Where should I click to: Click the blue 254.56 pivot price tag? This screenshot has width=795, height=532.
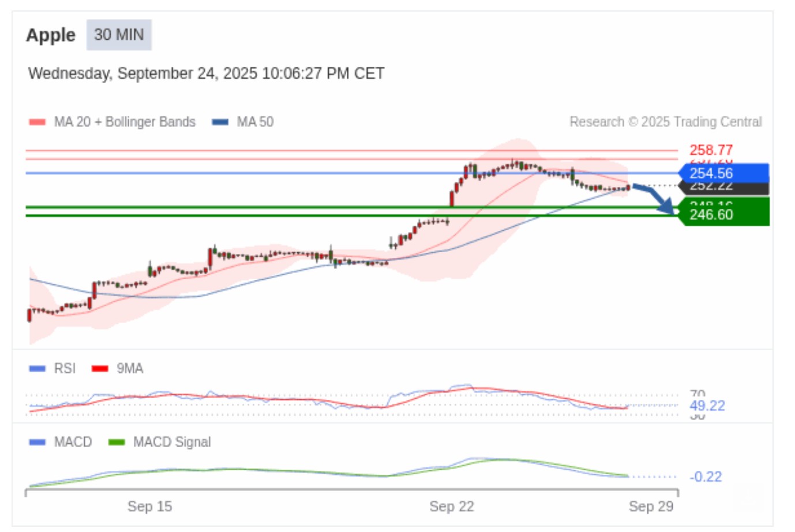click(x=724, y=173)
